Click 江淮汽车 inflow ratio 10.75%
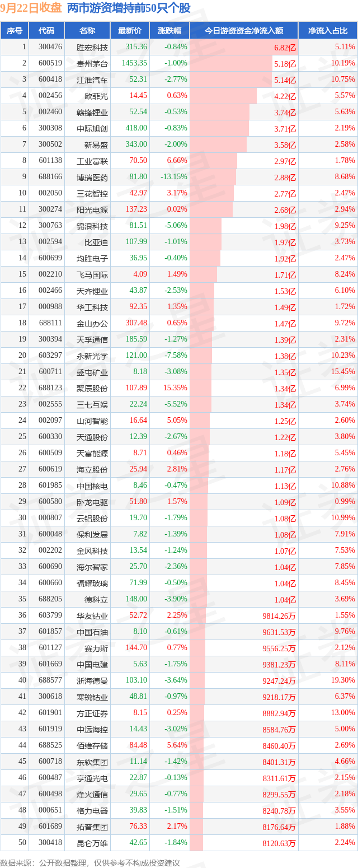The image size is (358, 868). (343, 80)
